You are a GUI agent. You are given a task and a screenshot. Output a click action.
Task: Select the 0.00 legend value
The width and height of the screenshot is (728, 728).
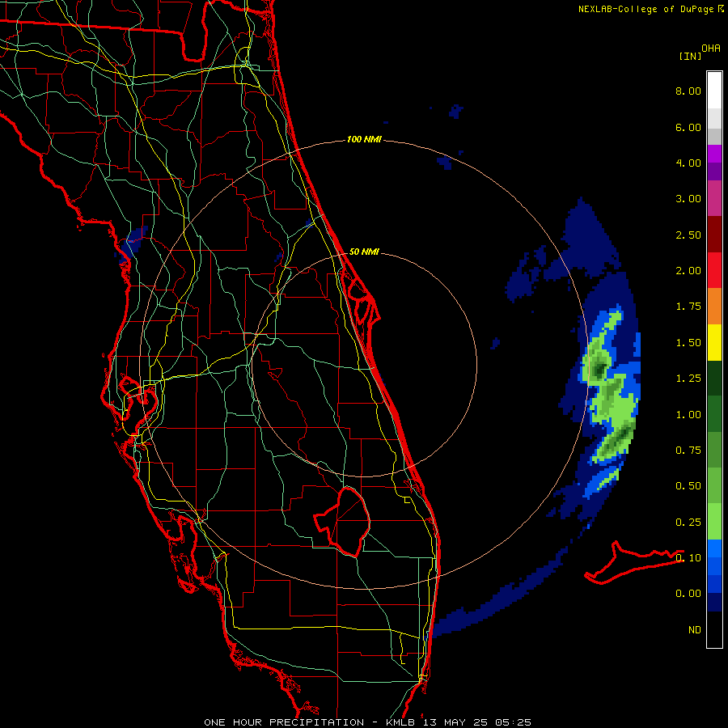[688, 594]
